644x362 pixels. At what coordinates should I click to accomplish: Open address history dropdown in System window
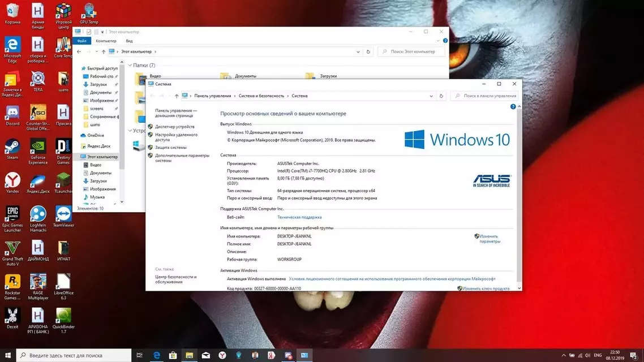(x=431, y=96)
